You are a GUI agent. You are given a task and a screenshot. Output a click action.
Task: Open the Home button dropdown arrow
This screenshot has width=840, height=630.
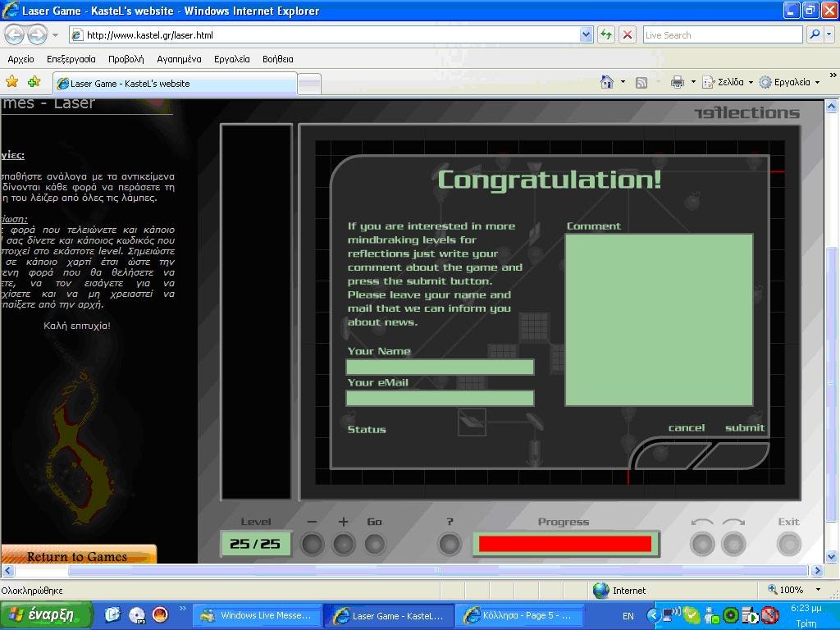pos(623,82)
